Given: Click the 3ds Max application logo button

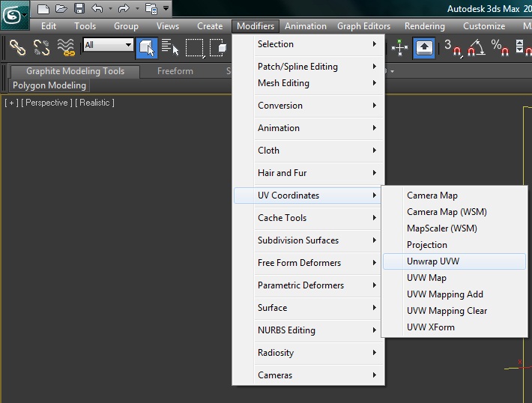Looking at the screenshot, I should pos(13,13).
